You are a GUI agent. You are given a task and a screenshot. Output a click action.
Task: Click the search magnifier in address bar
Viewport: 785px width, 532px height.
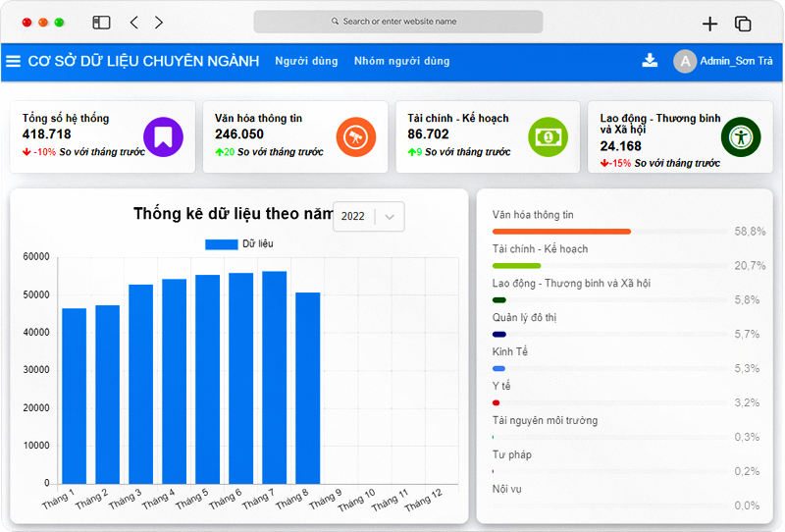click(335, 22)
